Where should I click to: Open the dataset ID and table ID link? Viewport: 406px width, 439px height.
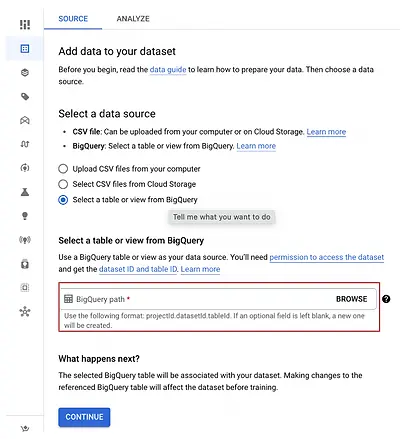click(138, 269)
